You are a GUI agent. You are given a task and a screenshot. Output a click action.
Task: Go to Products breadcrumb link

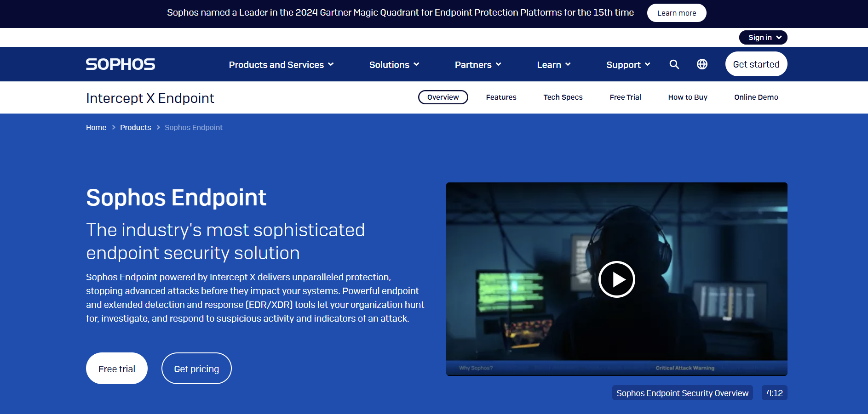point(135,128)
